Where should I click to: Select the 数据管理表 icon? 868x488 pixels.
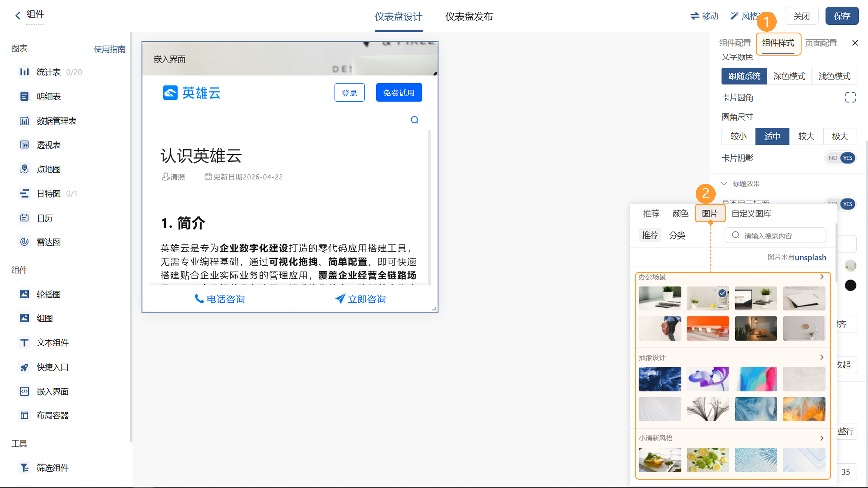(x=24, y=121)
